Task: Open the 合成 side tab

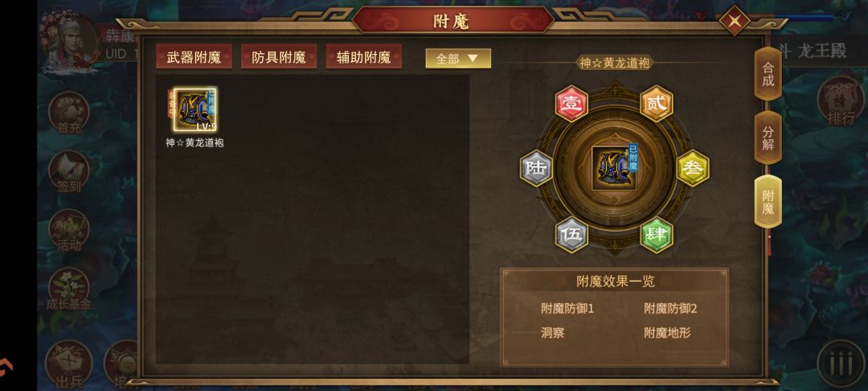Action: 768,74
